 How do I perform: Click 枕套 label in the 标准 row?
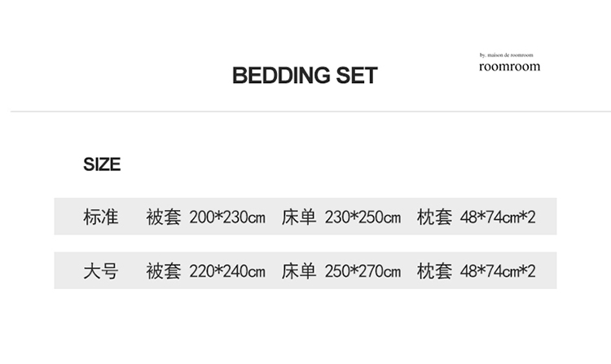click(434, 217)
